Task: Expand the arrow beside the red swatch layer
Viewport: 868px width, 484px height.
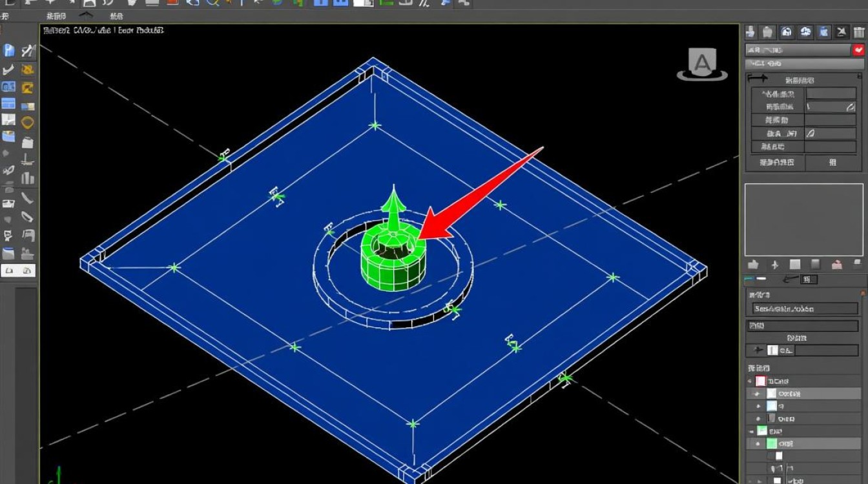Action: pyautogui.click(x=750, y=381)
